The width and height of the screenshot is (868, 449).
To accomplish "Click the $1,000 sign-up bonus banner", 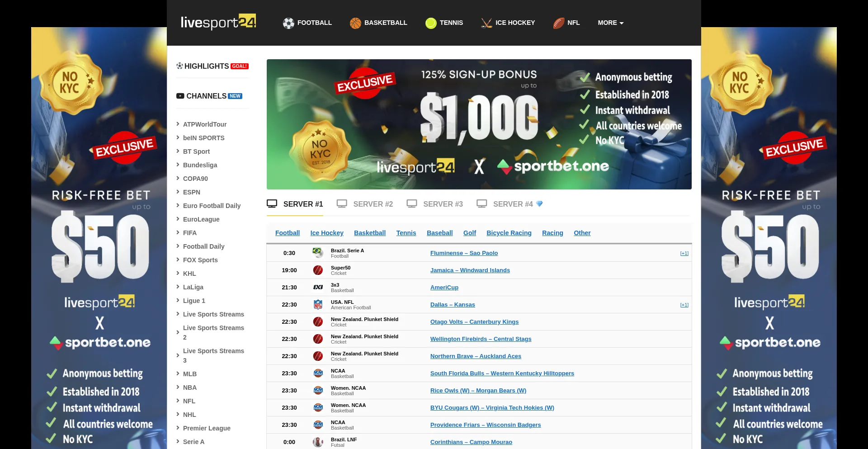I will [x=479, y=124].
